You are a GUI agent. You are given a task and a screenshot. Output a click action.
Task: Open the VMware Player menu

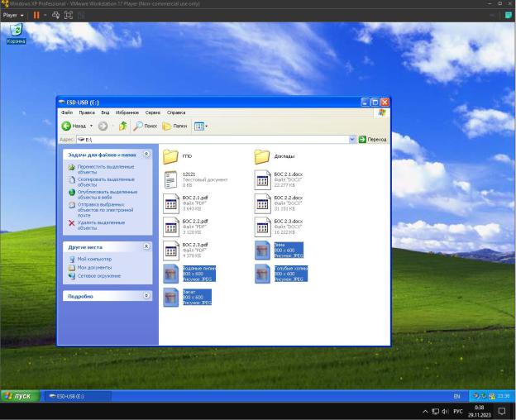[x=13, y=15]
